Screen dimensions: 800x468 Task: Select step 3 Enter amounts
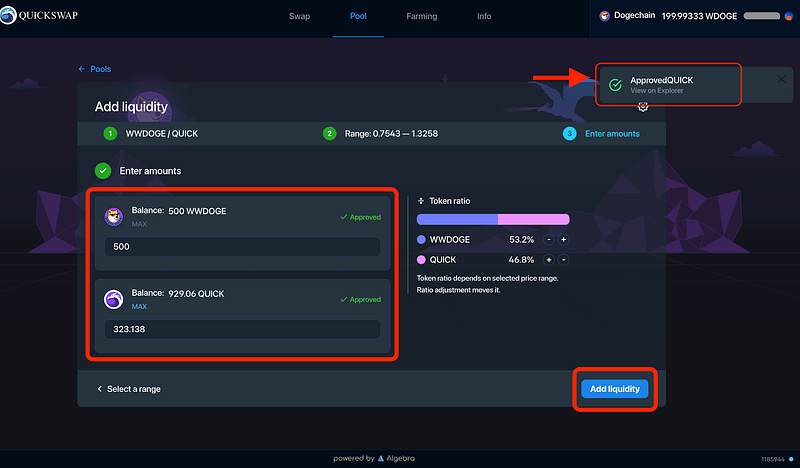click(x=601, y=134)
